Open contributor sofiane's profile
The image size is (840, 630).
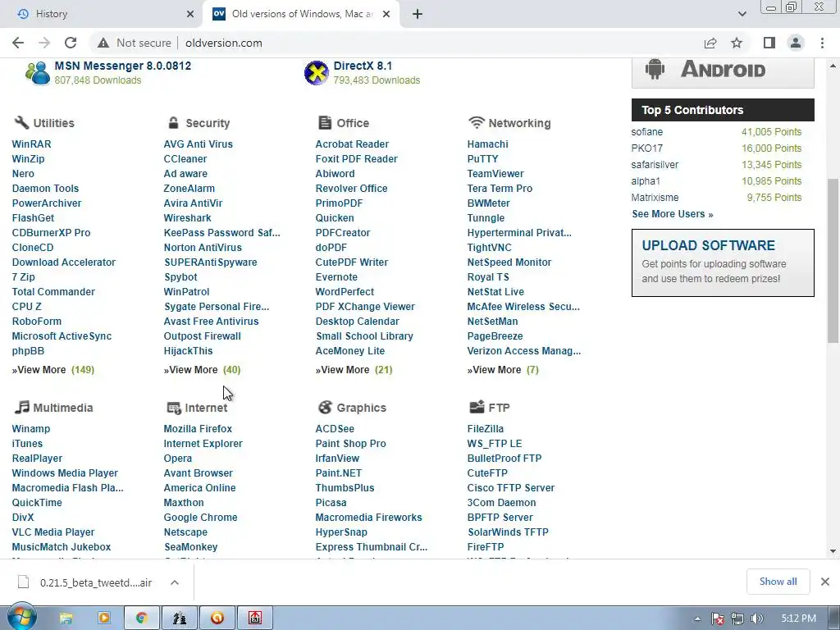coord(646,132)
